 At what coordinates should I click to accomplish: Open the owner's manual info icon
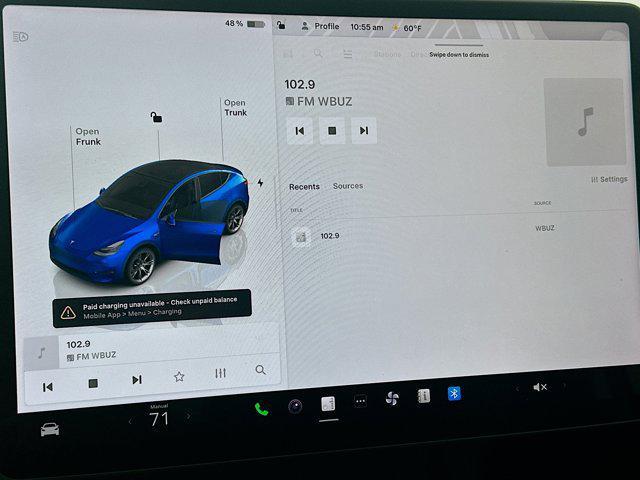pos(423,396)
